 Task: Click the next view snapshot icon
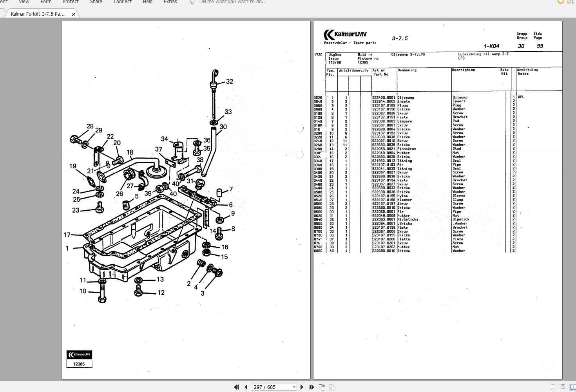(332, 387)
